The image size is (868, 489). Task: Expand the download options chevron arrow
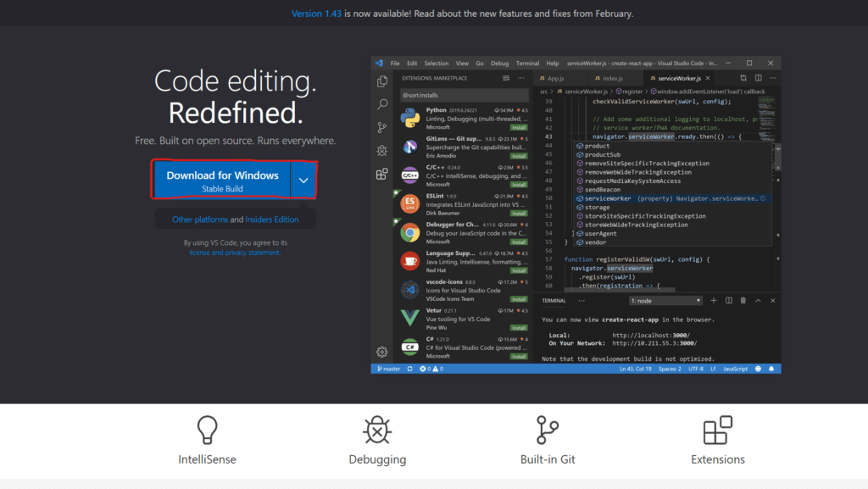(303, 181)
